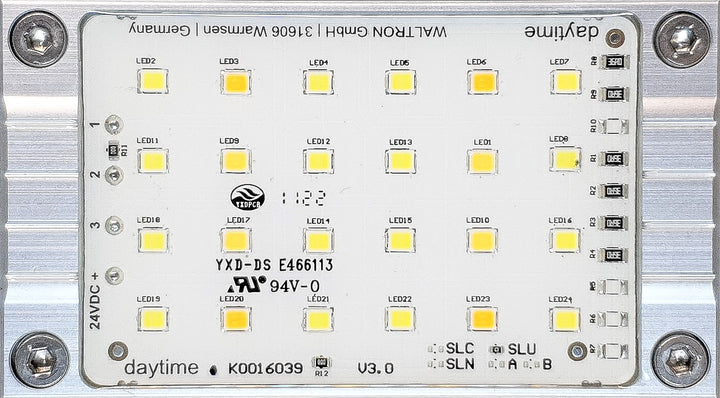Select the LED9 chip
Viewport: 720px width, 398px height.
point(236,161)
